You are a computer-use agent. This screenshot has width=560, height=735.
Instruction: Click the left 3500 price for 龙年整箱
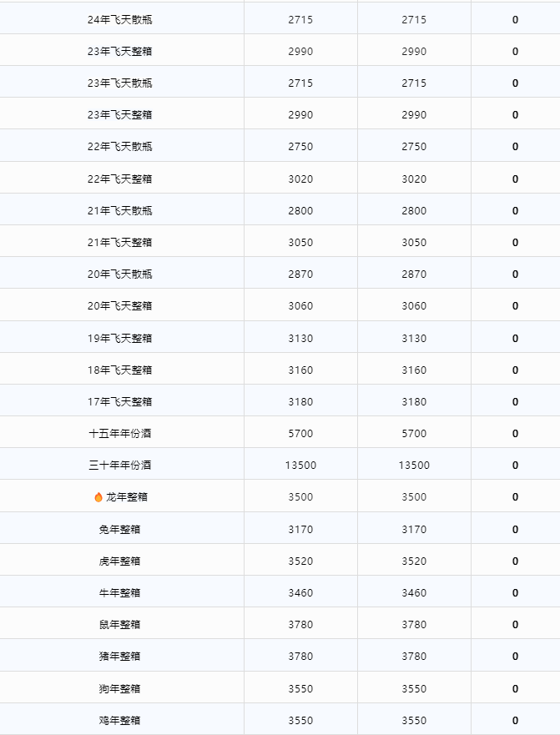point(300,497)
